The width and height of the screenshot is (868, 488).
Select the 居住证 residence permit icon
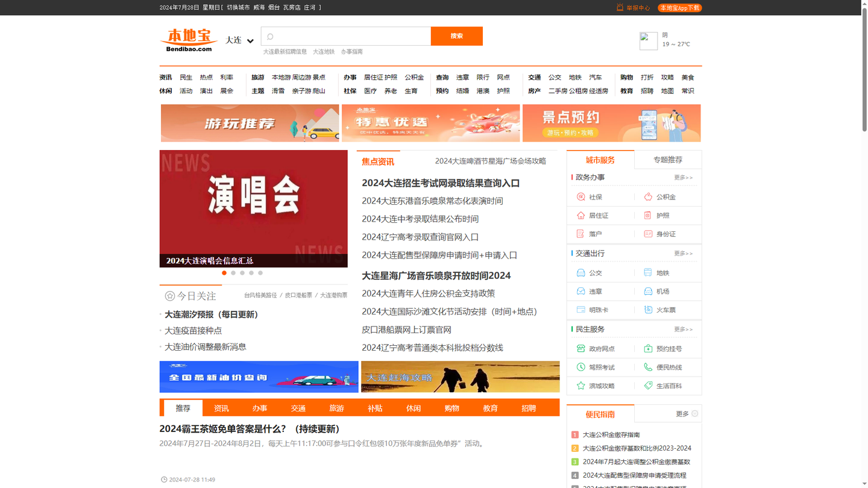(581, 215)
